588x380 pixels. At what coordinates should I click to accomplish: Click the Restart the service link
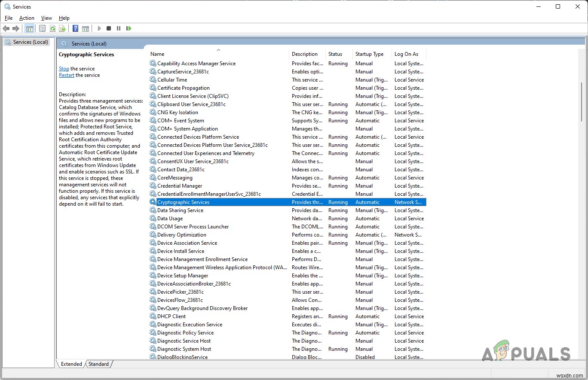pos(67,75)
